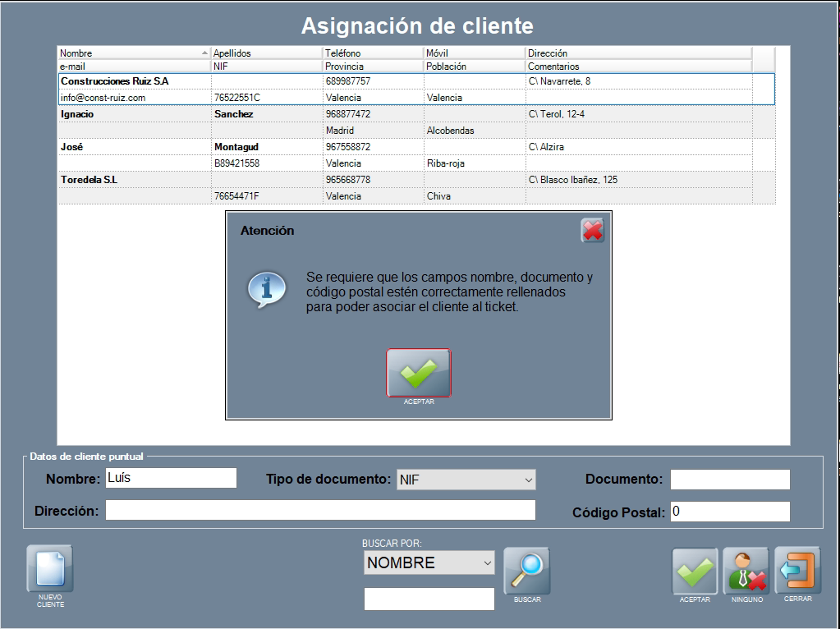This screenshot has height=629, width=840.
Task: Open the Tipo de documento dropdown
Action: (466, 480)
